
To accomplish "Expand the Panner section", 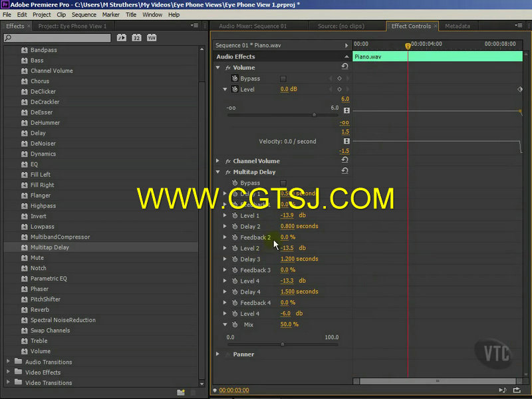I will [218, 354].
